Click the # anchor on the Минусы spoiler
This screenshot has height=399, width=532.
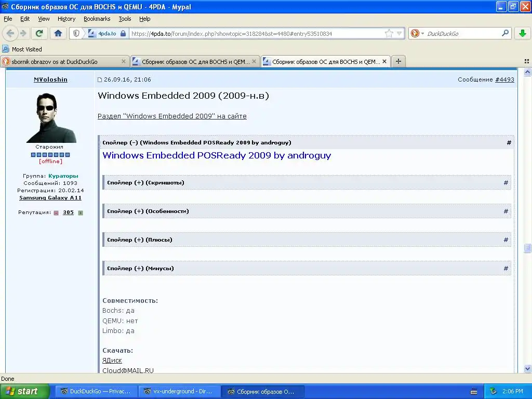point(506,269)
